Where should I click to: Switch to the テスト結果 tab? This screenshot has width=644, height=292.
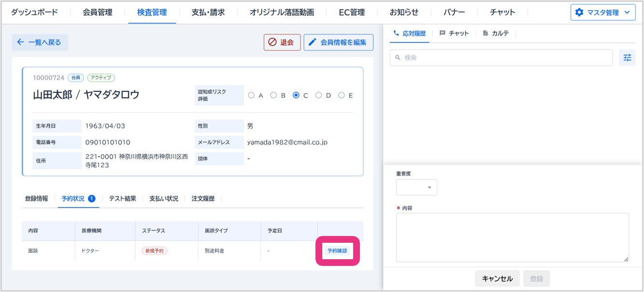pos(122,198)
